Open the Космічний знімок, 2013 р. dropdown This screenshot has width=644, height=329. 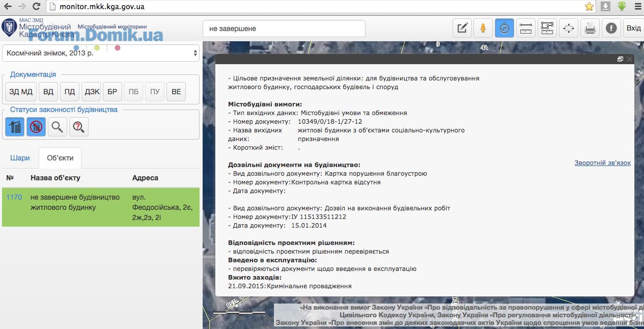pyautogui.click(x=100, y=52)
